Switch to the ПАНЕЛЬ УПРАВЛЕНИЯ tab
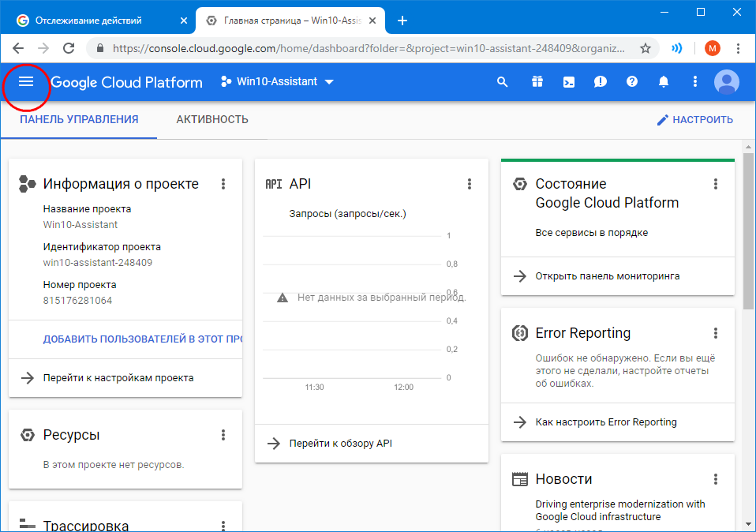 coord(79,120)
